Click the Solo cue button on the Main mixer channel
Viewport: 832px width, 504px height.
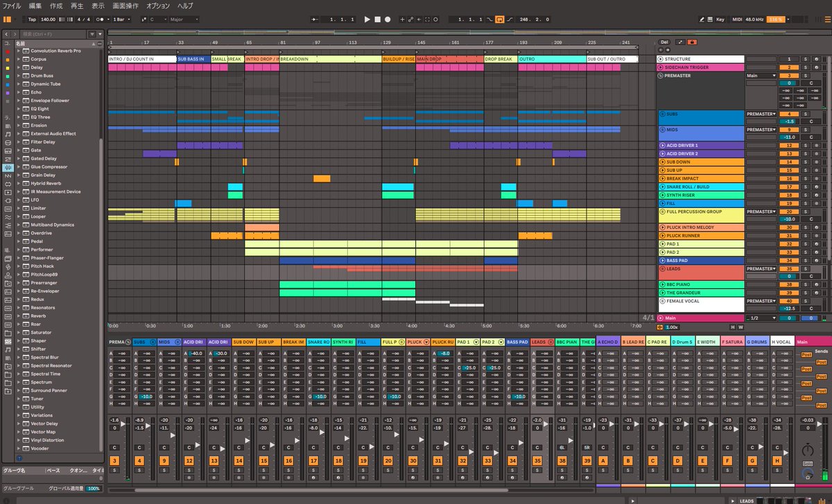coord(807,463)
